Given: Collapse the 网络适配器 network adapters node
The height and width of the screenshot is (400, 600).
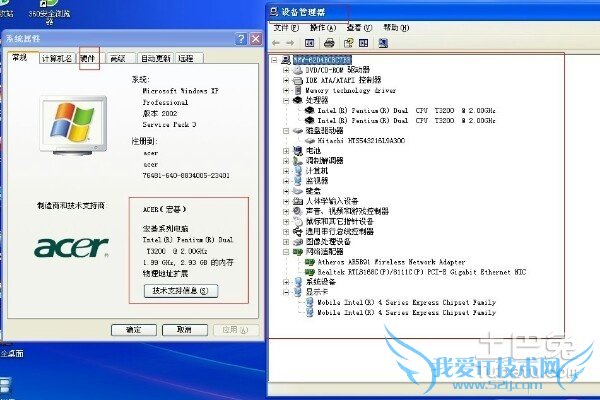Looking at the screenshot, I should (x=286, y=251).
